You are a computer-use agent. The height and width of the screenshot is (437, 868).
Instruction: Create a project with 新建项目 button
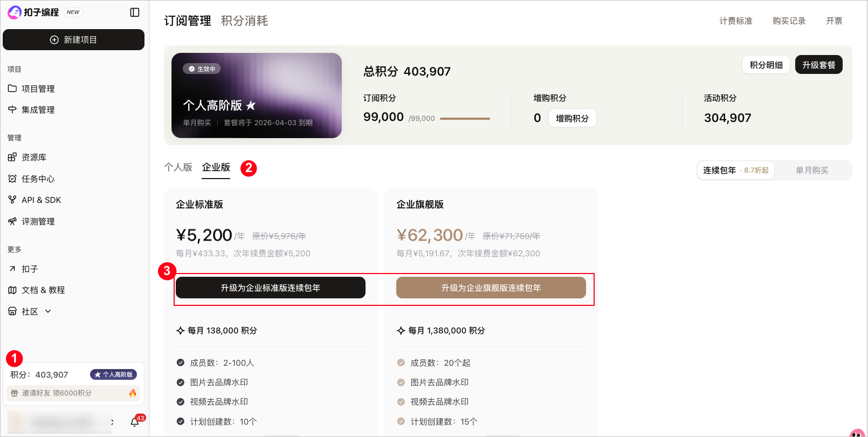tap(73, 39)
